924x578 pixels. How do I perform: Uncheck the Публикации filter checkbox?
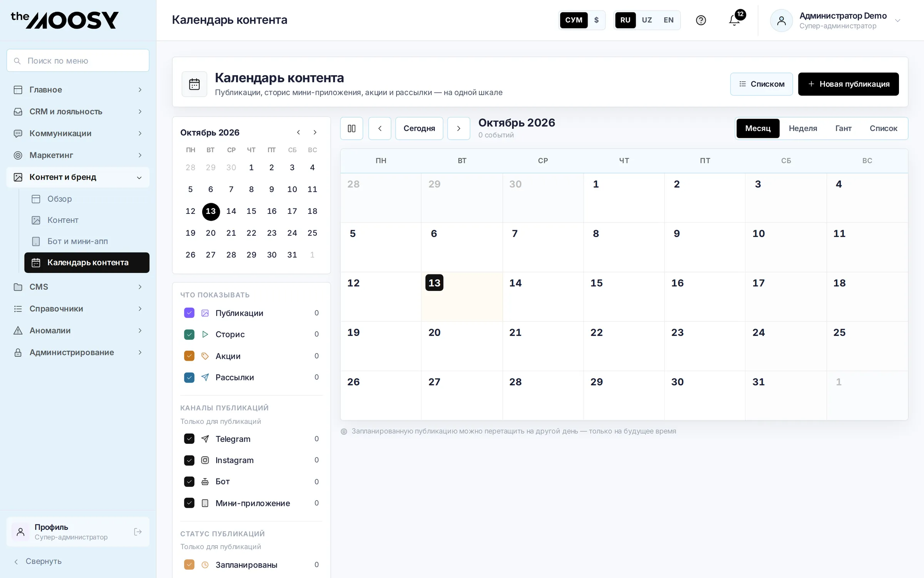pos(189,313)
